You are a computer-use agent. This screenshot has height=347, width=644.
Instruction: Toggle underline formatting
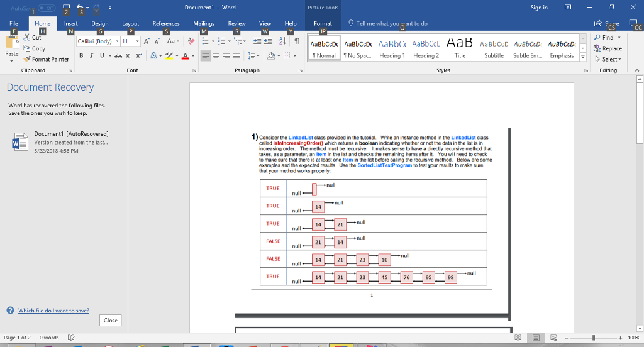coord(102,55)
